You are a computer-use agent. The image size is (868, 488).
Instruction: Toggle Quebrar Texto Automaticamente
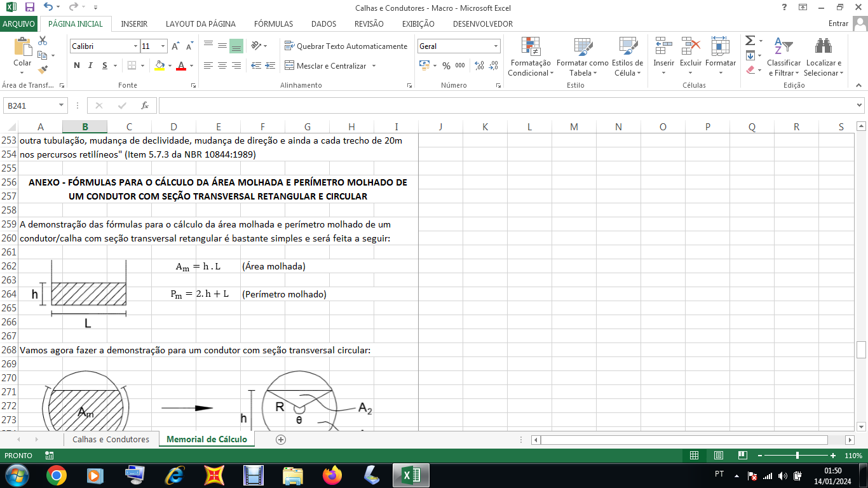tap(346, 46)
